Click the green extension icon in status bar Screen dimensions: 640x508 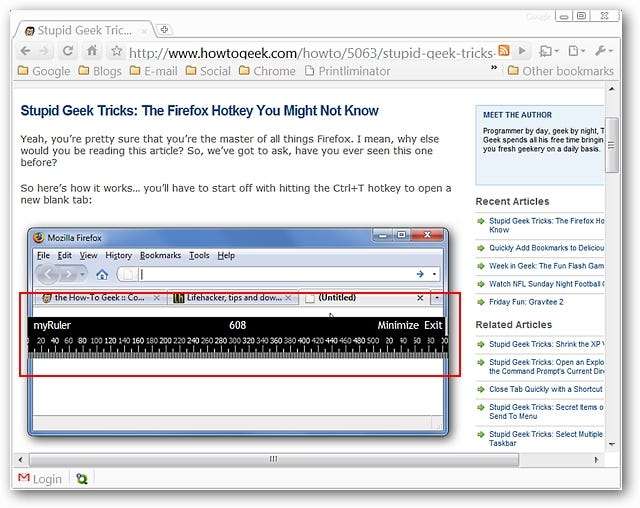point(82,479)
